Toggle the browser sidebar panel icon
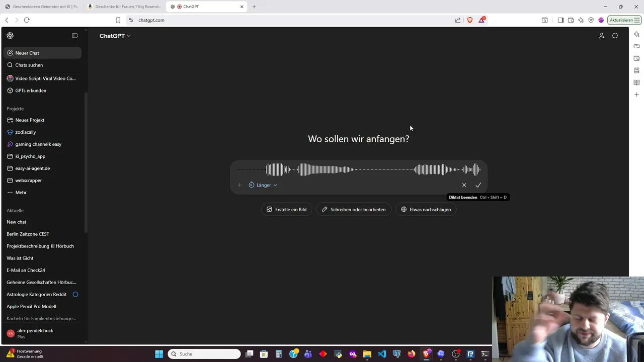This screenshot has height=362, width=644. tap(560, 20)
